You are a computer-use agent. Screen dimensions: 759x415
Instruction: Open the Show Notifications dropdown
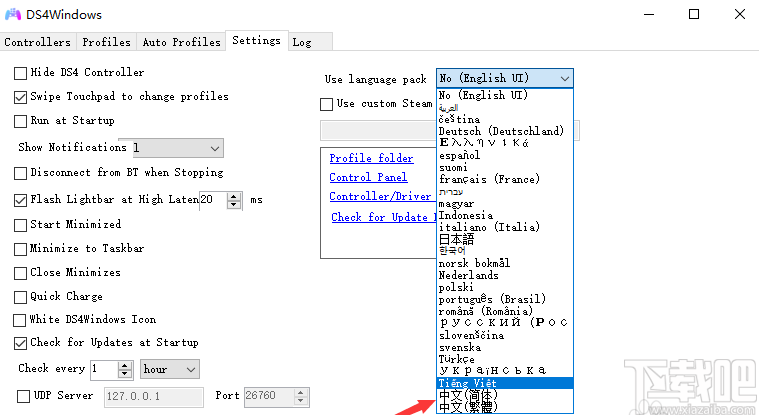pyautogui.click(x=178, y=148)
